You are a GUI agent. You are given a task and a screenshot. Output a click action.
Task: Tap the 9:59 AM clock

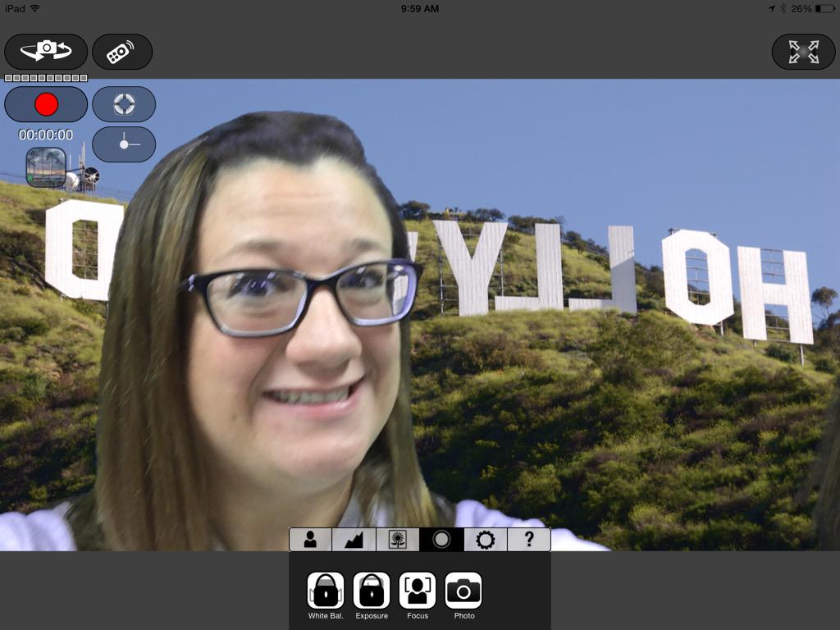point(420,8)
